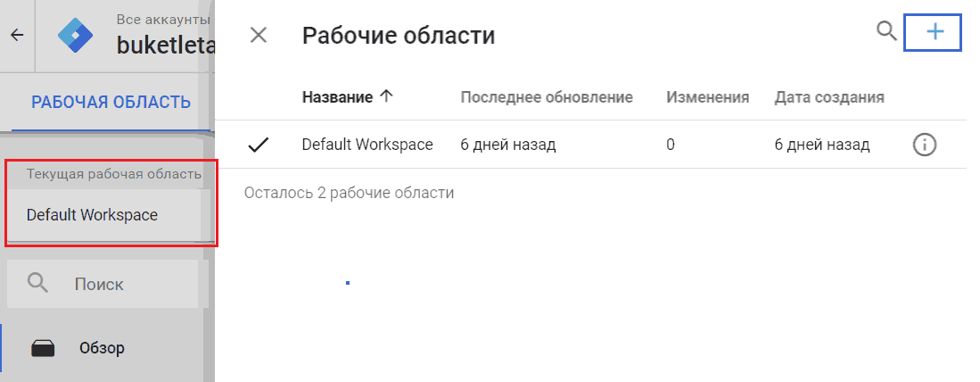Open search in Рабочие области panel
Image resolution: width=980 pixels, height=382 pixels.
887,30
